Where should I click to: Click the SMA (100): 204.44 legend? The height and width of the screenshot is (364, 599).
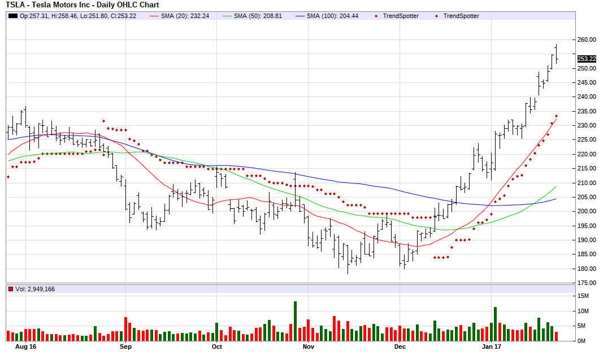coord(327,16)
